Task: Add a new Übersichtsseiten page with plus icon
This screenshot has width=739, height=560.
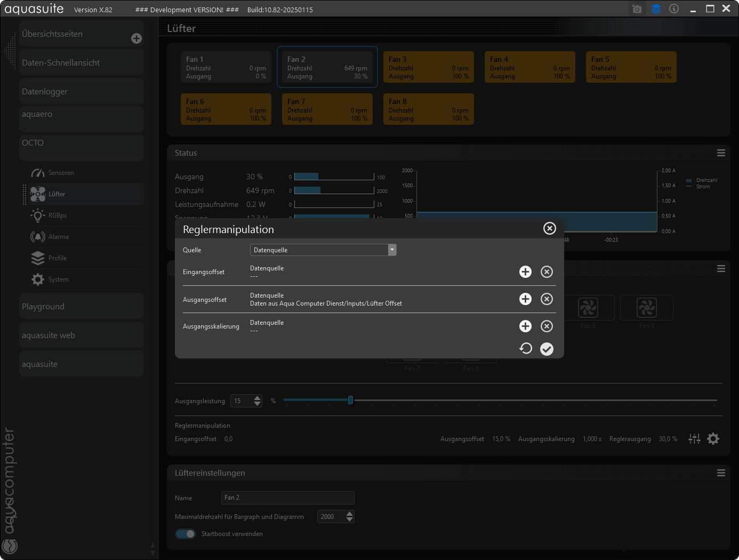Action: click(x=136, y=38)
